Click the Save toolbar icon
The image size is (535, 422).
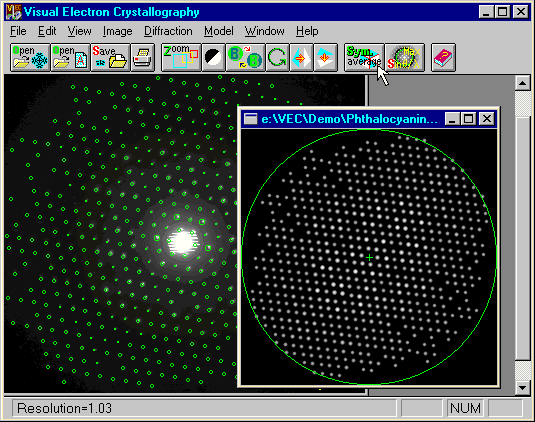click(111, 57)
